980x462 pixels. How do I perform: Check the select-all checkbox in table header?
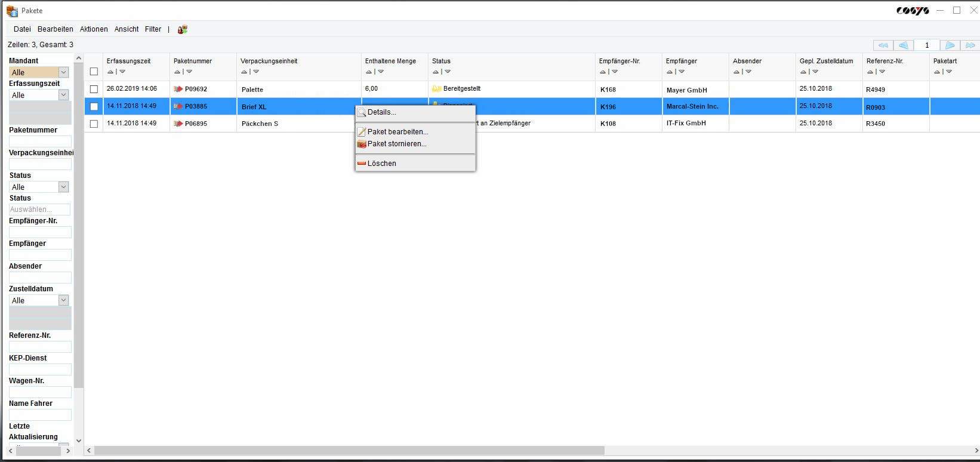94,72
